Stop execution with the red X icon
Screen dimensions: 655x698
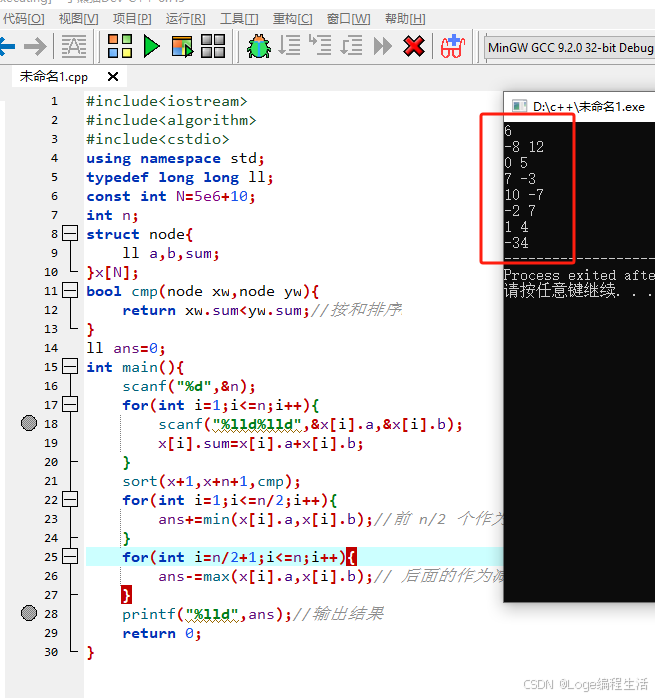[414, 46]
